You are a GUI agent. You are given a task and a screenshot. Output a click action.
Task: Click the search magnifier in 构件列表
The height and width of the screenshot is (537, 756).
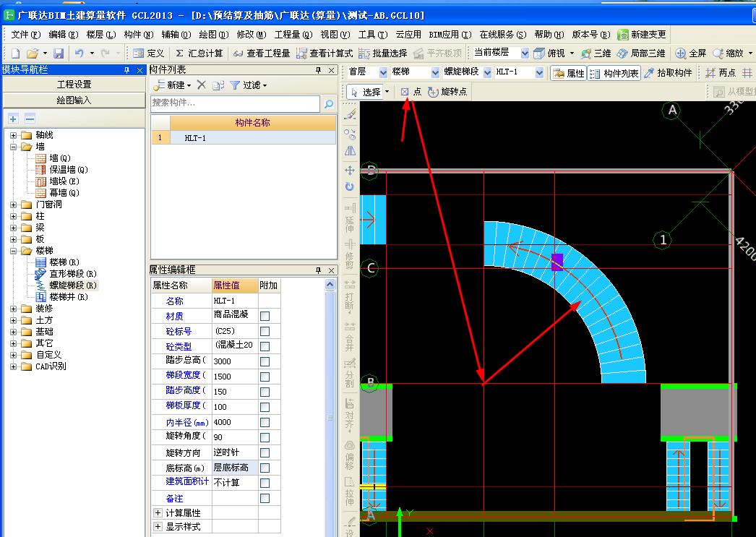pyautogui.click(x=328, y=105)
